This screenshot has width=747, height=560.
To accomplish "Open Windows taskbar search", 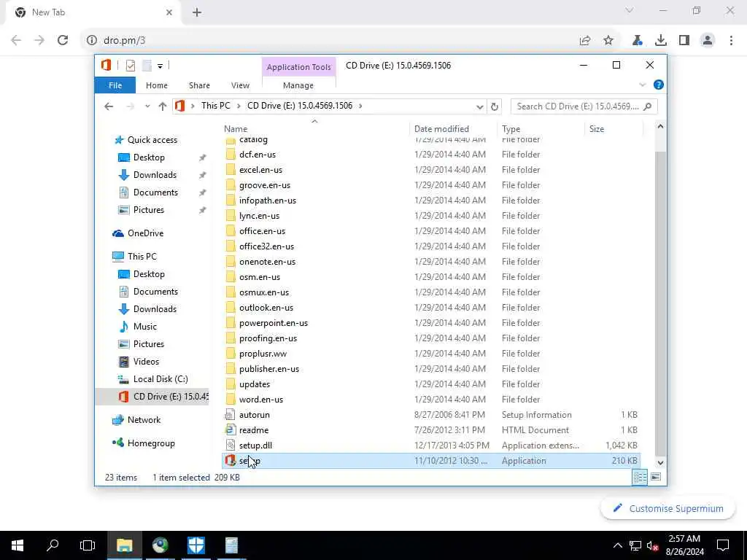I will pyautogui.click(x=53, y=545).
